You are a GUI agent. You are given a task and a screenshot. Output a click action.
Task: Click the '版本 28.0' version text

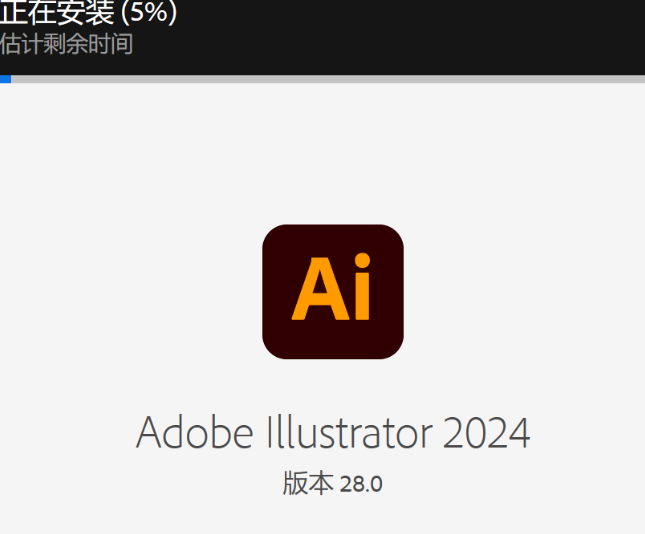pyautogui.click(x=332, y=483)
